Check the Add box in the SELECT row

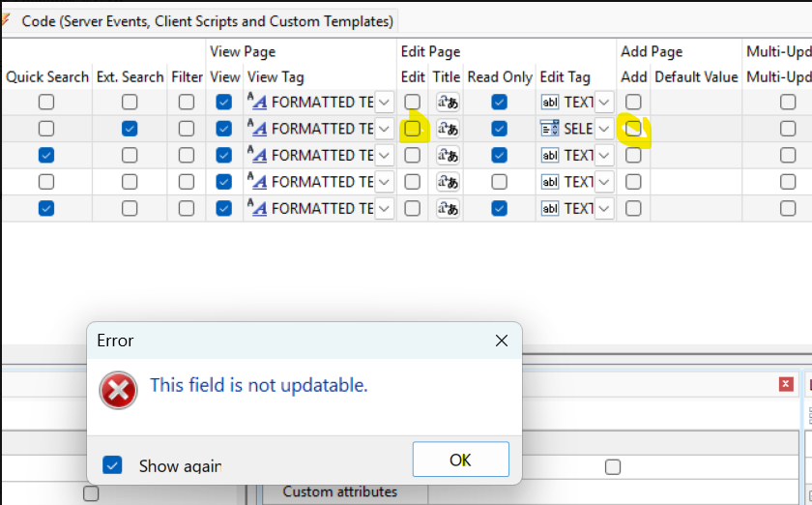tap(633, 129)
